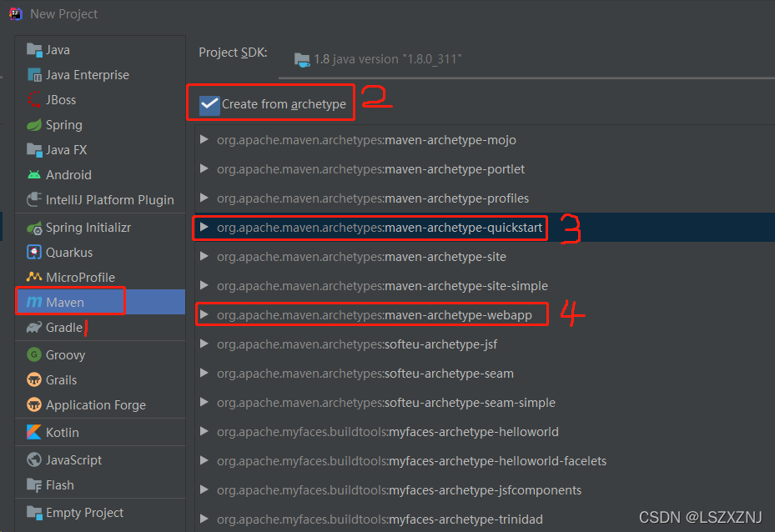The width and height of the screenshot is (775, 532).
Task: Choose Application Forge label
Action: [x=96, y=405]
